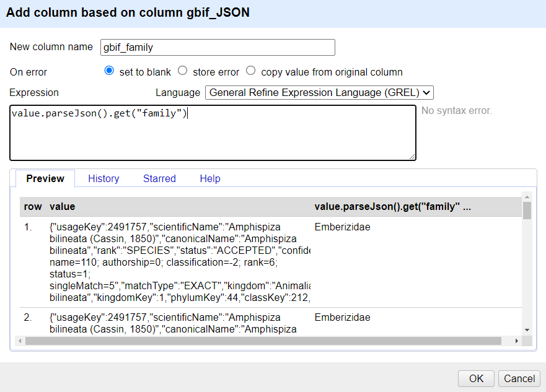Switch to the History tab
This screenshot has height=392, width=546.
pos(103,178)
